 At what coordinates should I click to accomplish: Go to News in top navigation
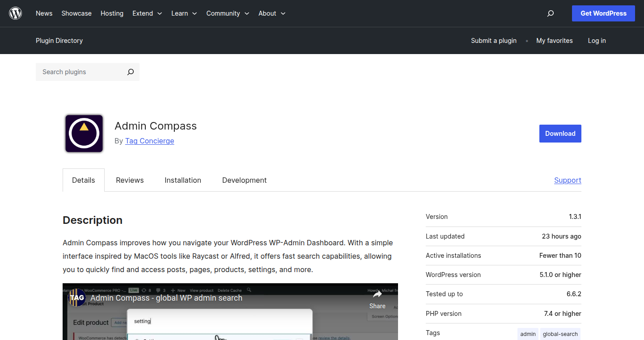click(44, 13)
